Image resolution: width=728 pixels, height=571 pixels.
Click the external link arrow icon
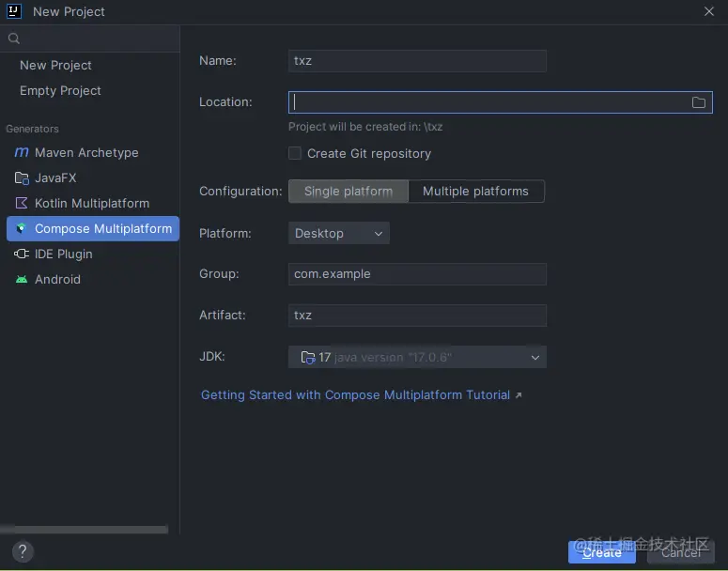point(519,395)
